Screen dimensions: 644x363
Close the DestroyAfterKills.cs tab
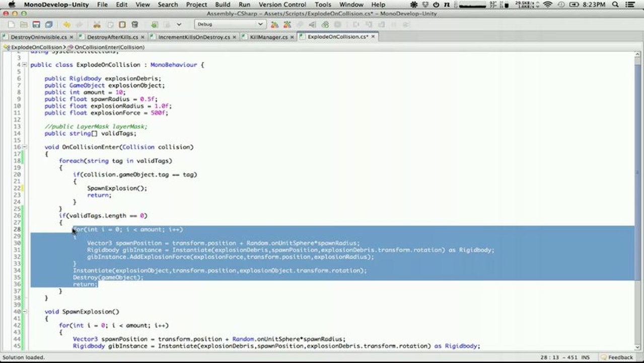142,37
